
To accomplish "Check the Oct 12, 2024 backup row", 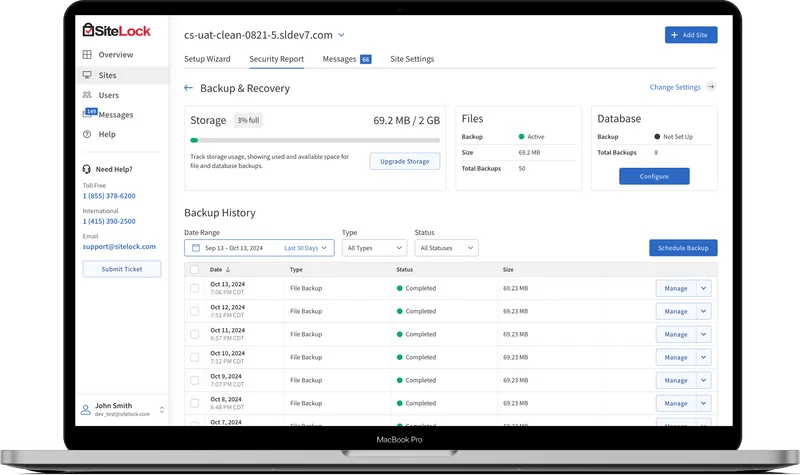I will pyautogui.click(x=194, y=311).
